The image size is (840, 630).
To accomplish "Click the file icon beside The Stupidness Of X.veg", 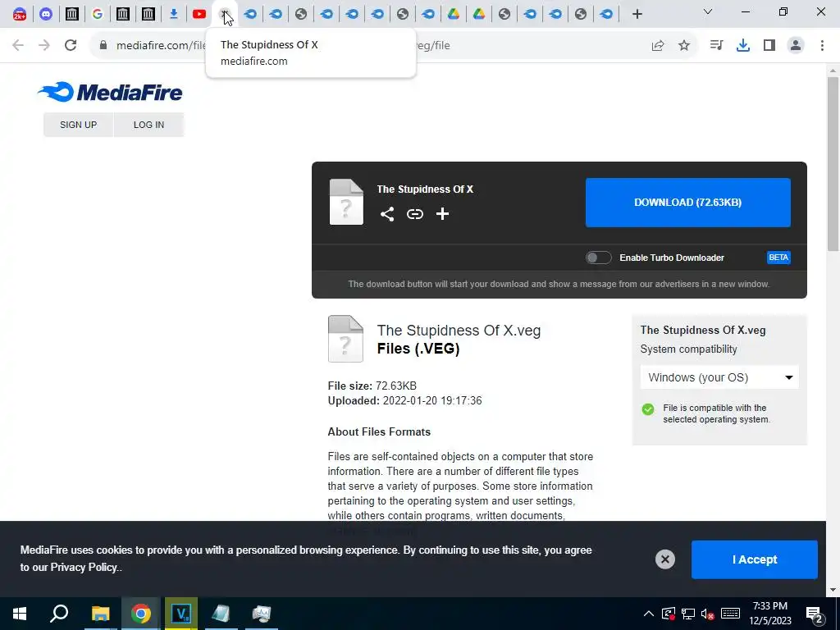I will [x=345, y=339].
